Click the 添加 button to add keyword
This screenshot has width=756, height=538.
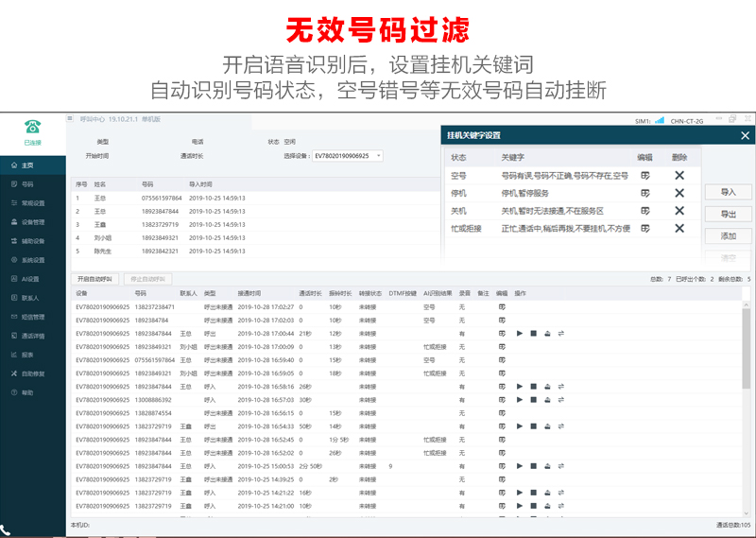click(728, 236)
